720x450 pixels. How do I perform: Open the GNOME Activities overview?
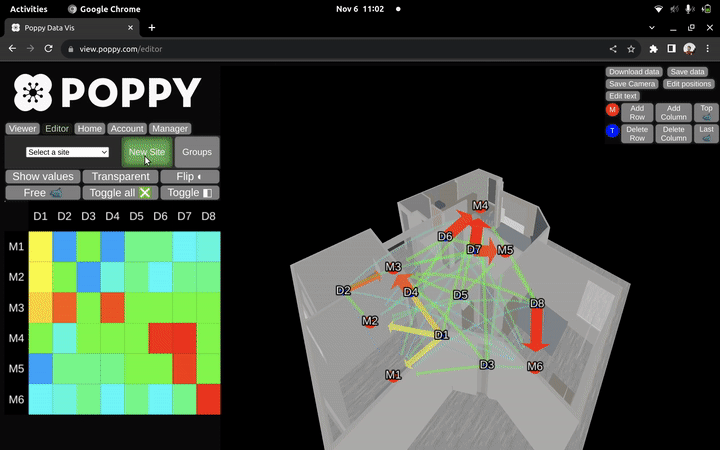pyautogui.click(x=28, y=9)
